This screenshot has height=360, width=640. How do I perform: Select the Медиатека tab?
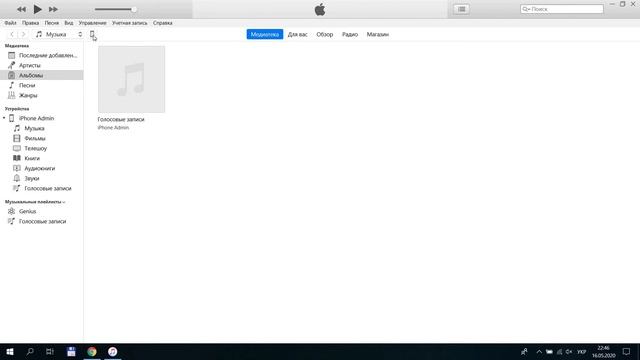(264, 34)
